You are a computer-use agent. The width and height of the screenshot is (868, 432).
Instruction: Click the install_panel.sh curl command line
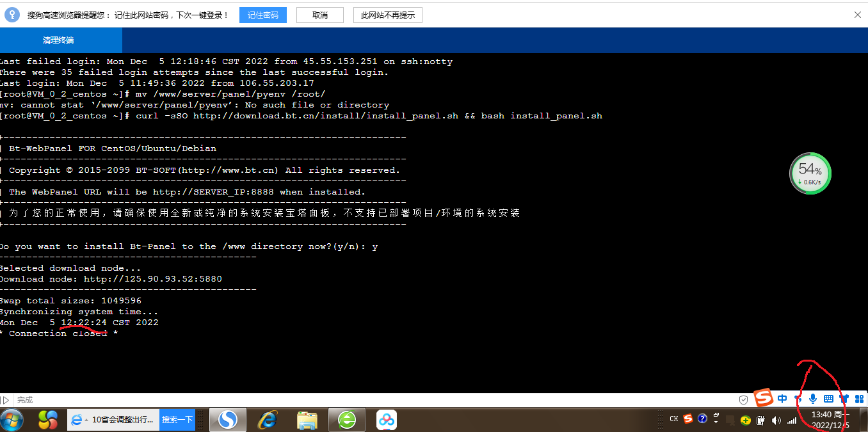pyautogui.click(x=301, y=116)
